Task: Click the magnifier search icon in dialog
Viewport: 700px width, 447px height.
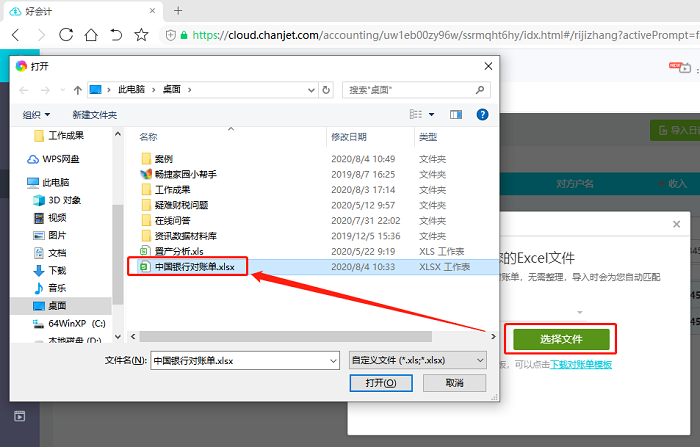Action: point(480,90)
